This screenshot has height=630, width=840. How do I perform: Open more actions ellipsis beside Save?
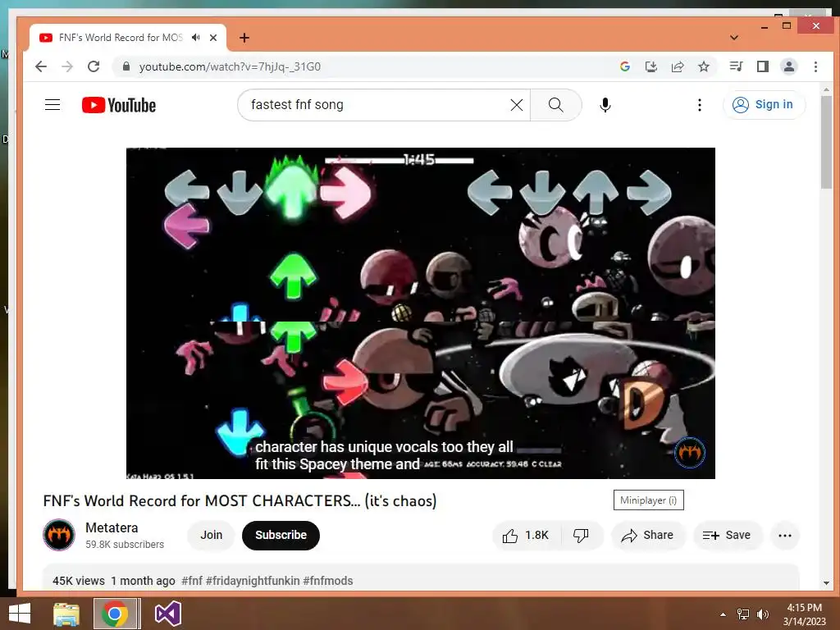pyautogui.click(x=785, y=535)
